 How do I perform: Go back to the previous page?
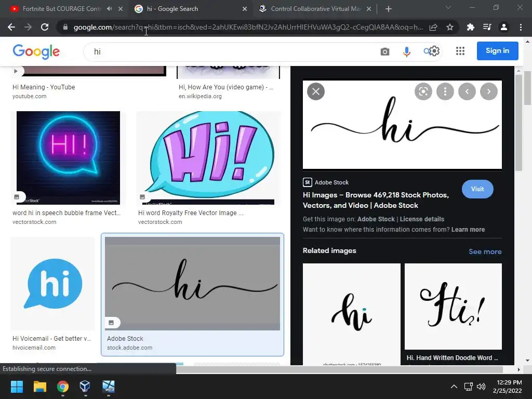point(11,27)
